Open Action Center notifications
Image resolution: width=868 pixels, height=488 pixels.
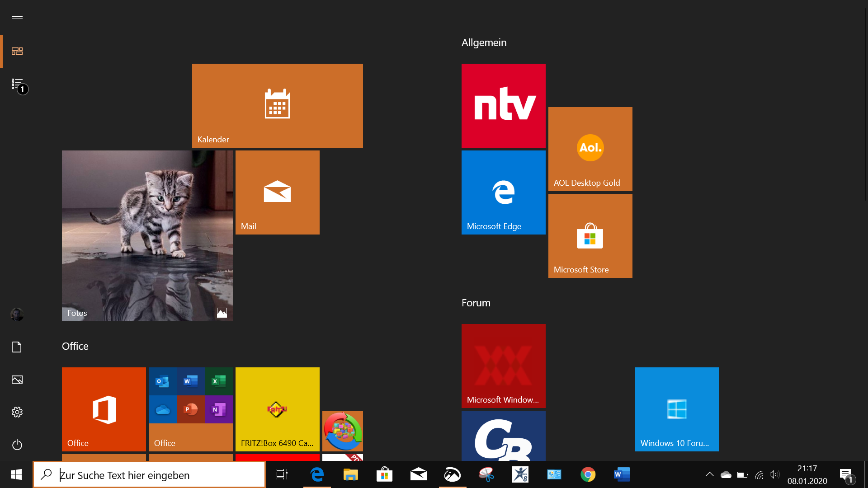[x=846, y=474]
